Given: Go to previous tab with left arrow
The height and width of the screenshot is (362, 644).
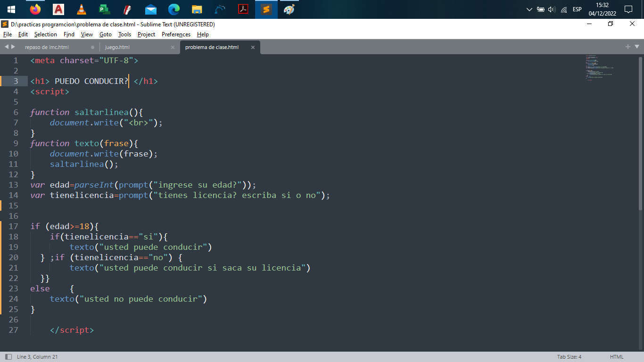Looking at the screenshot, I should click(7, 47).
